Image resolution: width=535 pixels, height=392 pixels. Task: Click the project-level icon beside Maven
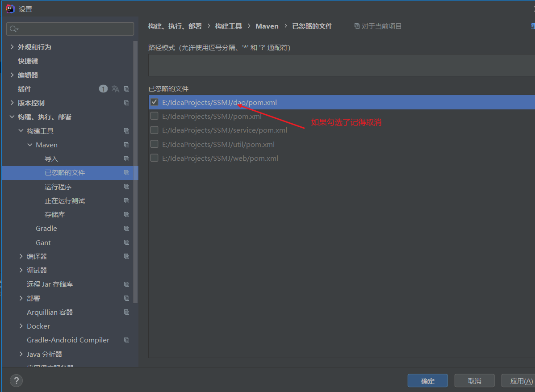point(126,145)
